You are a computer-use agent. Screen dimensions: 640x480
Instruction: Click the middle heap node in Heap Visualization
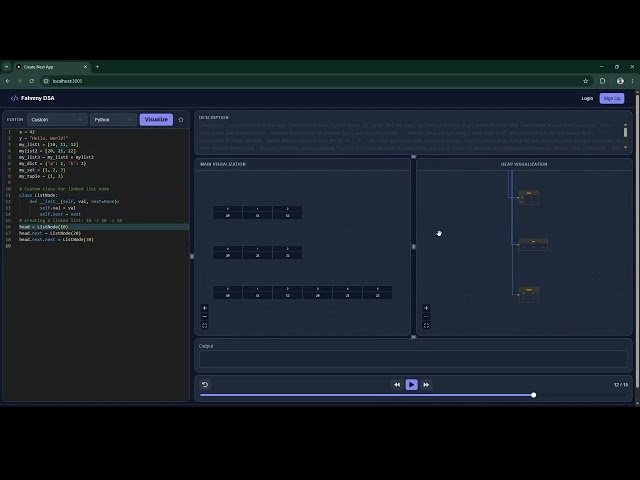pyautogui.click(x=533, y=245)
